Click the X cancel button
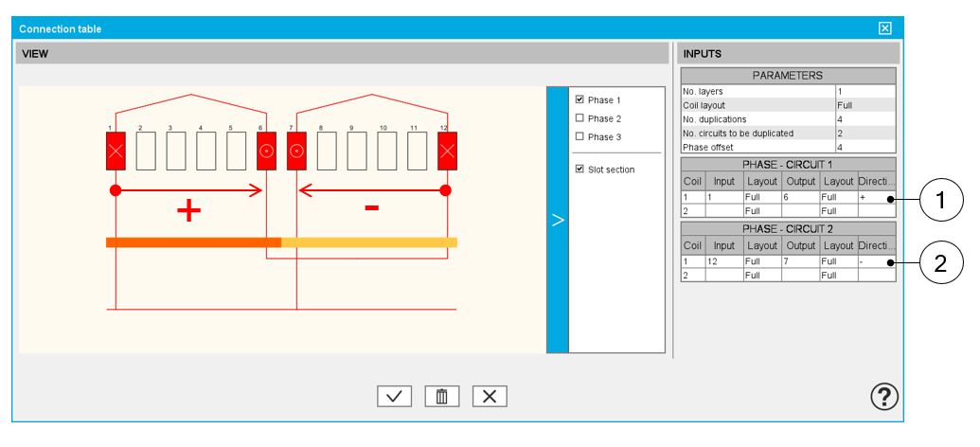 click(x=490, y=397)
